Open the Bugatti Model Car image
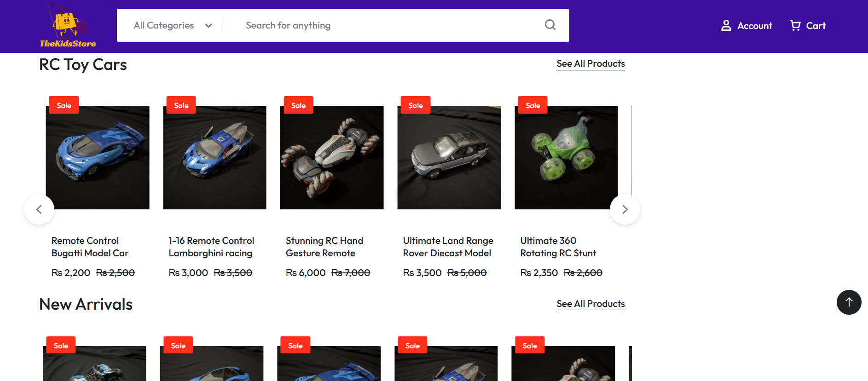 [x=98, y=157]
